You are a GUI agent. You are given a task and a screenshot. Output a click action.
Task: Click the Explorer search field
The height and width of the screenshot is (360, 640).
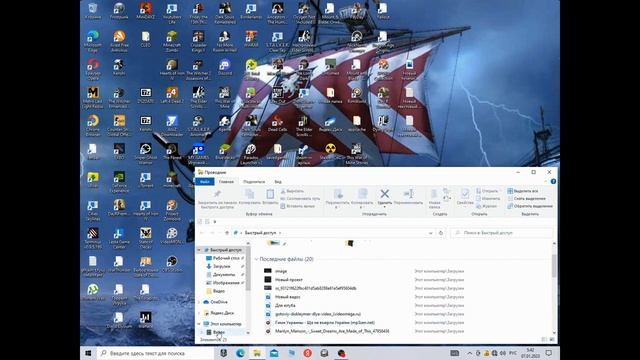[502, 233]
